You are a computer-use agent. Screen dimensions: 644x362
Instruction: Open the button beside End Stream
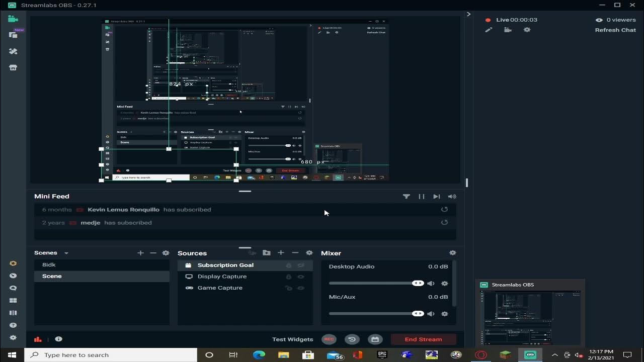(375, 339)
